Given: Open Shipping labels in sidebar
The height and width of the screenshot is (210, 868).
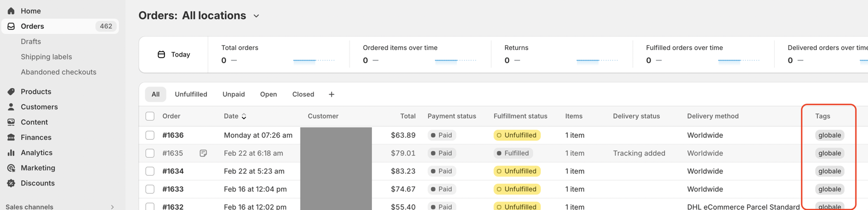Looking at the screenshot, I should coord(46,57).
